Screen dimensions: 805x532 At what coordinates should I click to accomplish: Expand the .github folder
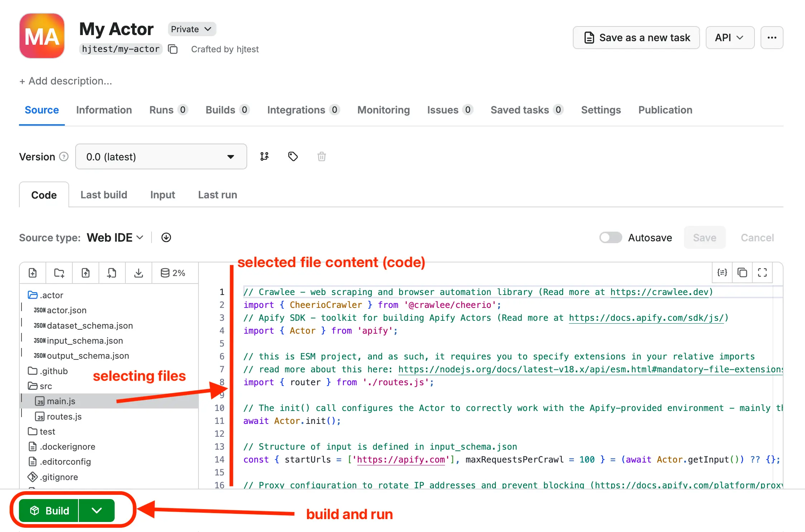tap(48, 371)
